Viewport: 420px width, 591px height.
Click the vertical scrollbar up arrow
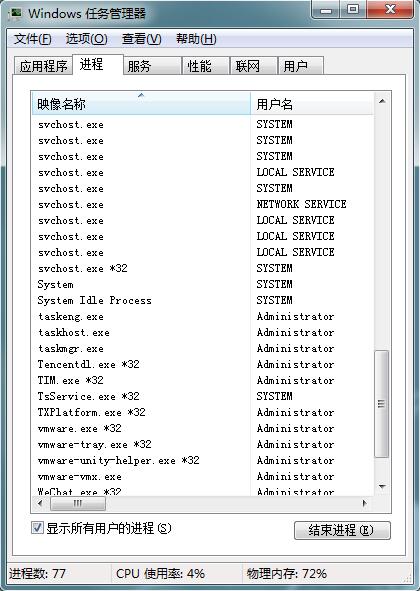click(382, 101)
